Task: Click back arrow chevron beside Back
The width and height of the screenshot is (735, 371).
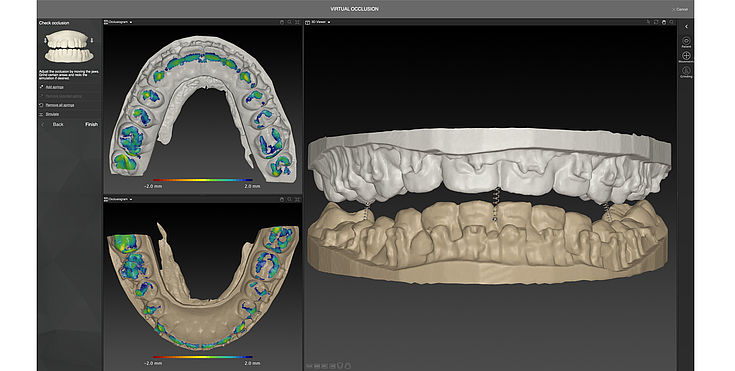Action: pyautogui.click(x=43, y=124)
